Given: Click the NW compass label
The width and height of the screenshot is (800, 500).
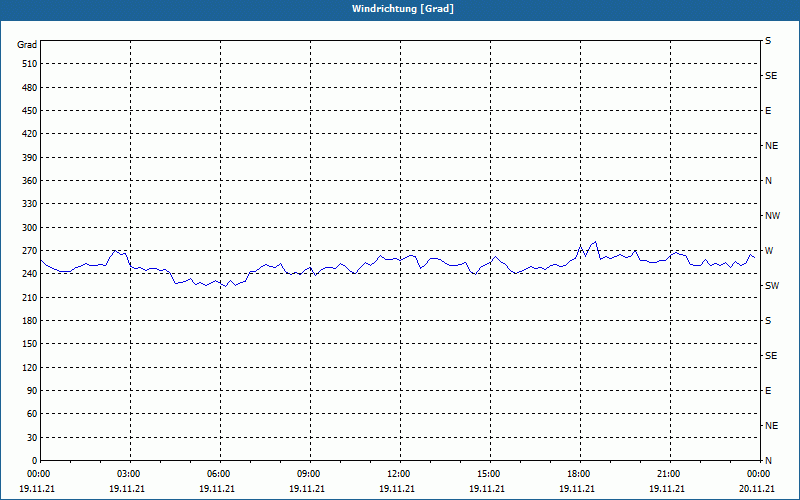Looking at the screenshot, I should (x=772, y=216).
